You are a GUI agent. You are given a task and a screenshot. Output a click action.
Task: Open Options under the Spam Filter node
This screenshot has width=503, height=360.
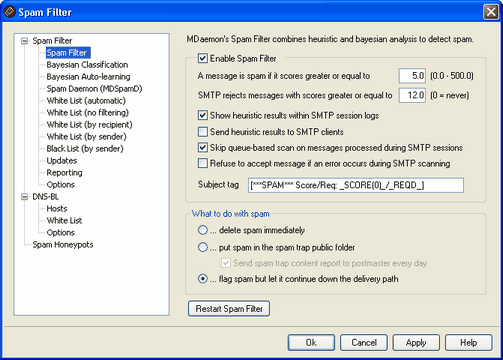click(60, 185)
